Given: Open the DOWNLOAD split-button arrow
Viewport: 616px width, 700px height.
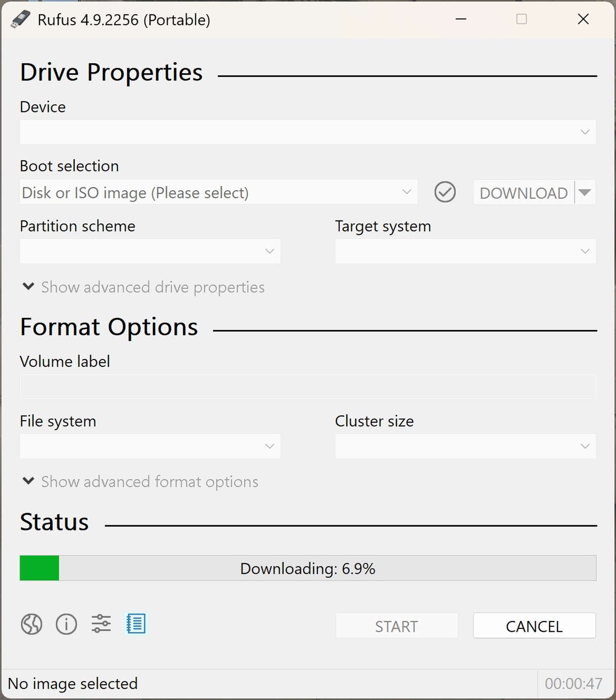Looking at the screenshot, I should [x=585, y=192].
